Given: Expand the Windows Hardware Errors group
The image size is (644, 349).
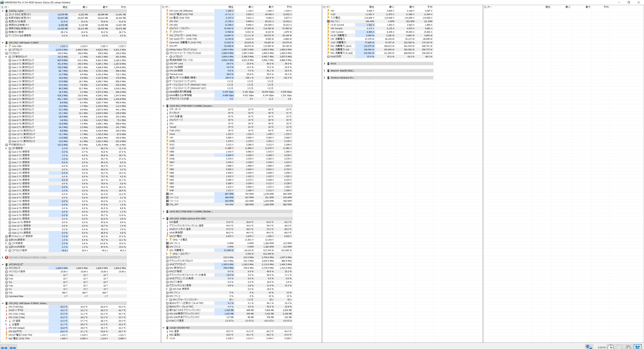Looking at the screenshot, I should point(325,78).
